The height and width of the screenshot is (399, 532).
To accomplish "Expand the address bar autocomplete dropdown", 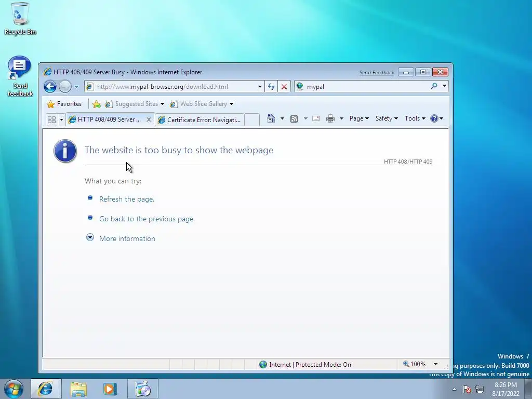I will [x=260, y=87].
